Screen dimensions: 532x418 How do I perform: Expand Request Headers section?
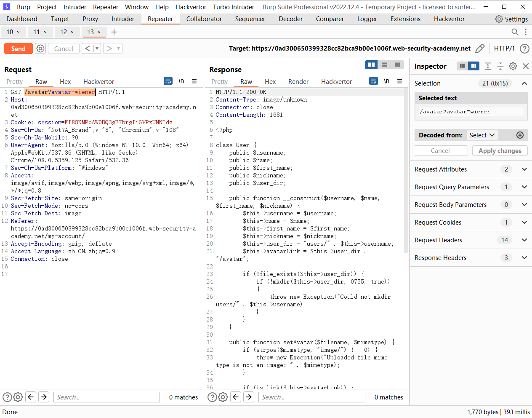point(524,240)
